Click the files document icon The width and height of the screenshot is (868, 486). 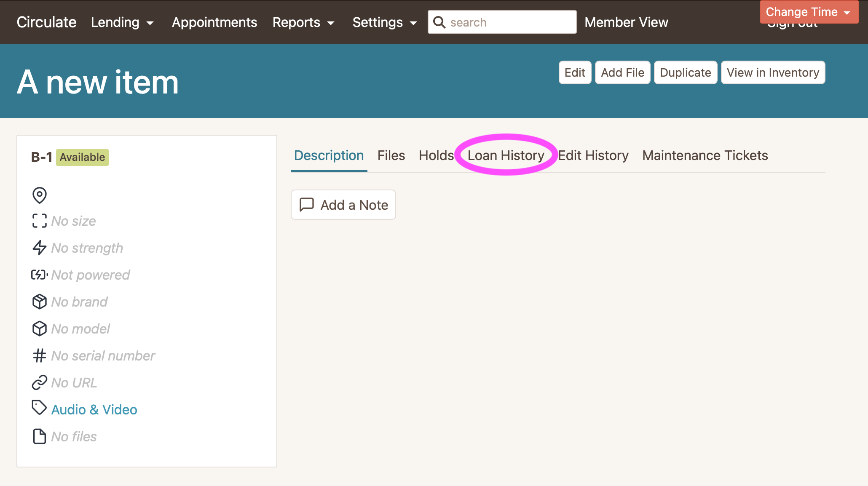(x=40, y=436)
